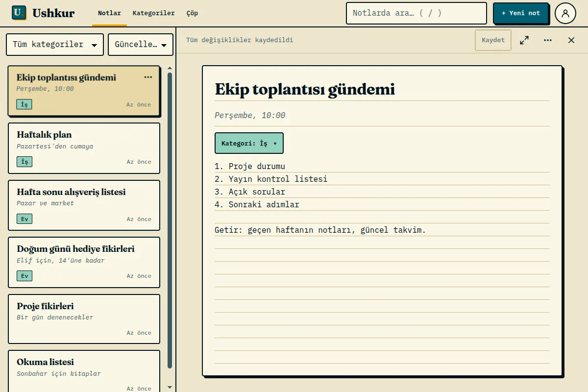Click the line starting "Getir: geçen haftanın"
Screen dimensions: 588x392
pyautogui.click(x=320, y=230)
